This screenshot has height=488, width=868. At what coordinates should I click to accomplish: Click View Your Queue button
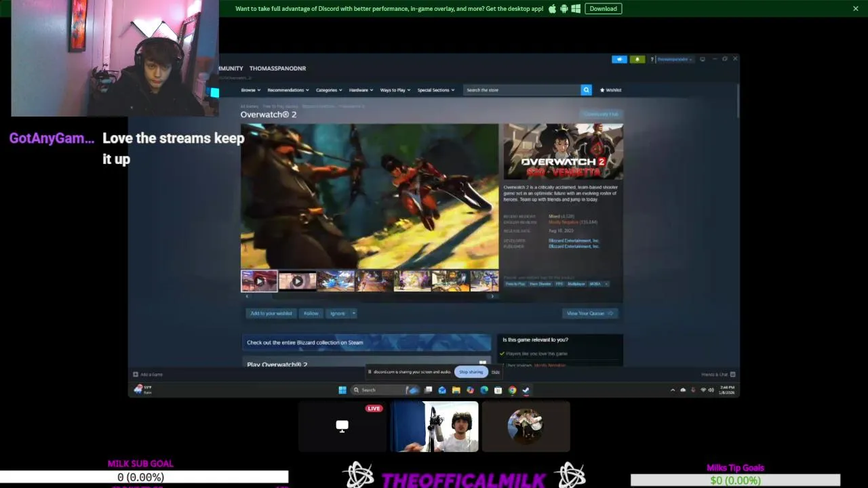(x=590, y=313)
